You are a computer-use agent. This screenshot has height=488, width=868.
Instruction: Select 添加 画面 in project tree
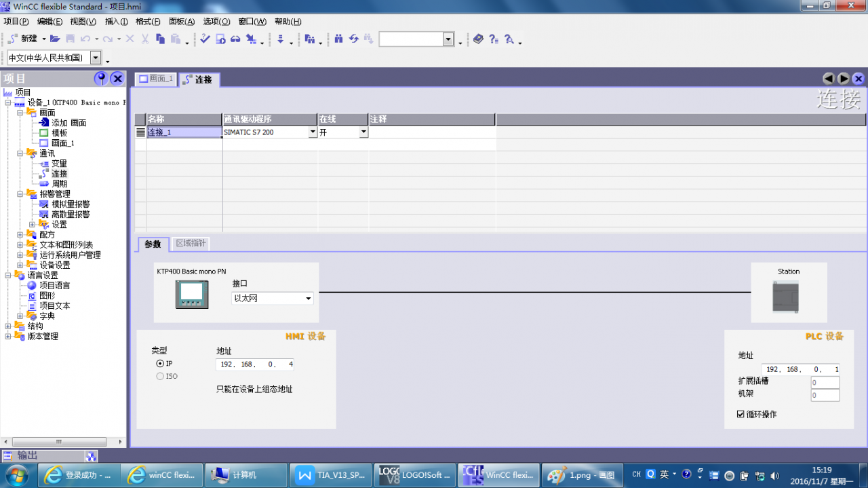pyautogui.click(x=68, y=123)
